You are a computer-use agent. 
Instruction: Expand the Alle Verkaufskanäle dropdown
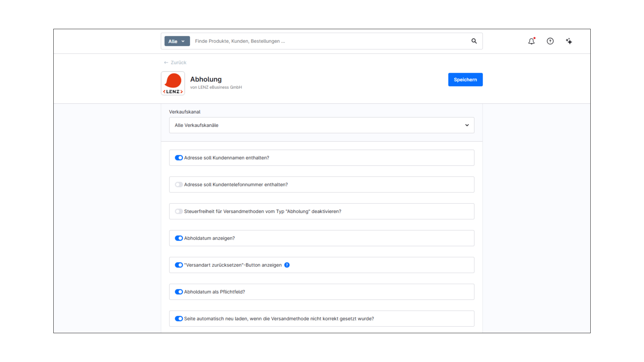pos(322,125)
